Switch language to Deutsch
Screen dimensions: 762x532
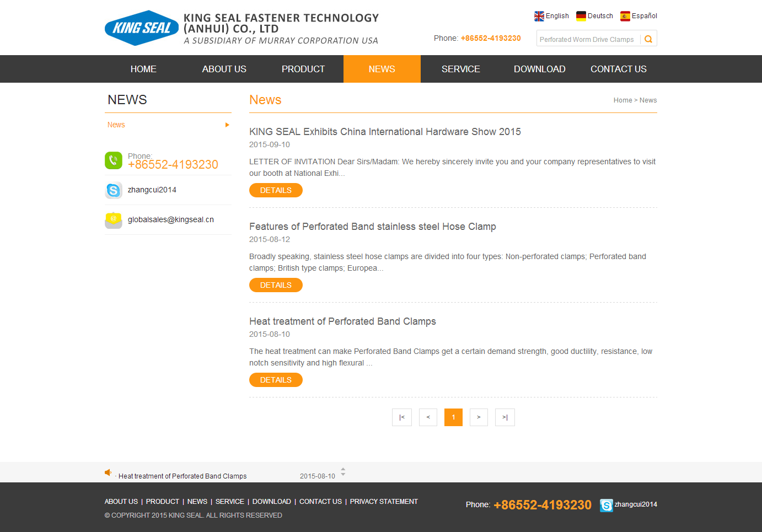(600, 16)
